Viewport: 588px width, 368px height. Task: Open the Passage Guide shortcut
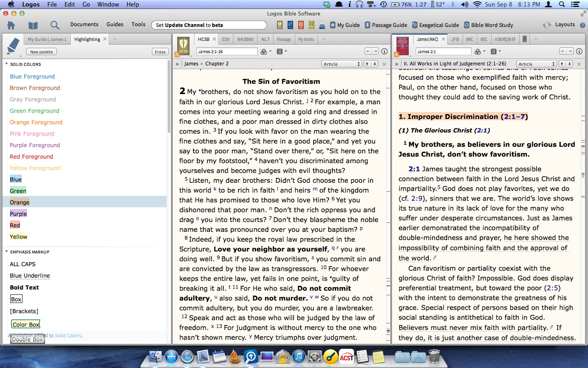(x=386, y=25)
